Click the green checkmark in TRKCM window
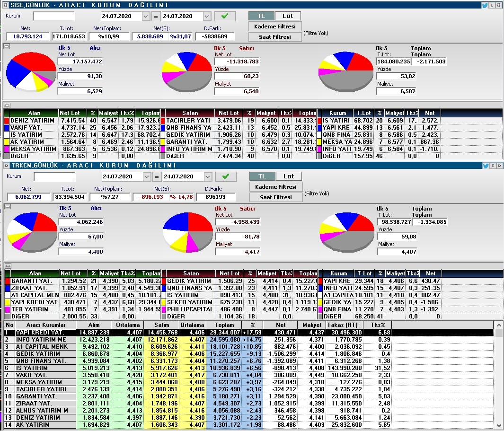Viewport: 504px width, 431px height. point(226,176)
